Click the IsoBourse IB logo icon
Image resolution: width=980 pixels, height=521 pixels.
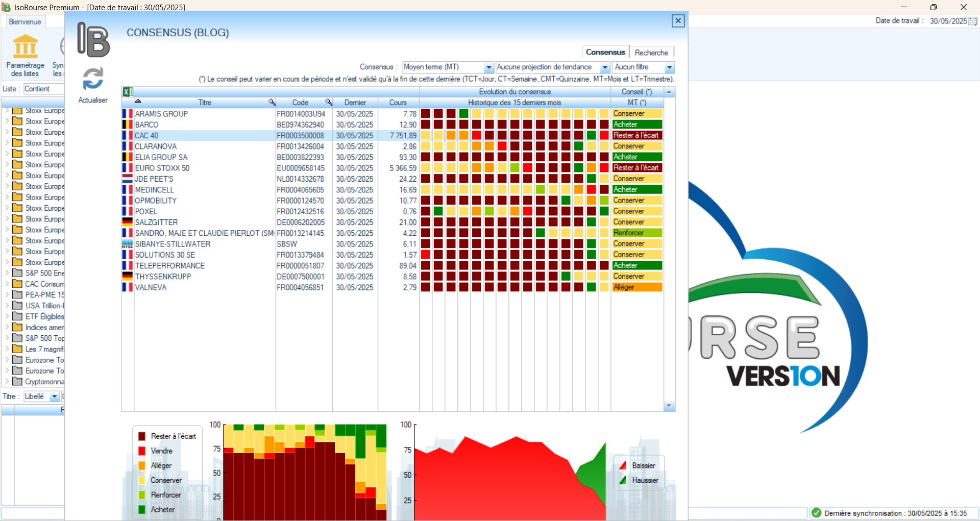93,40
